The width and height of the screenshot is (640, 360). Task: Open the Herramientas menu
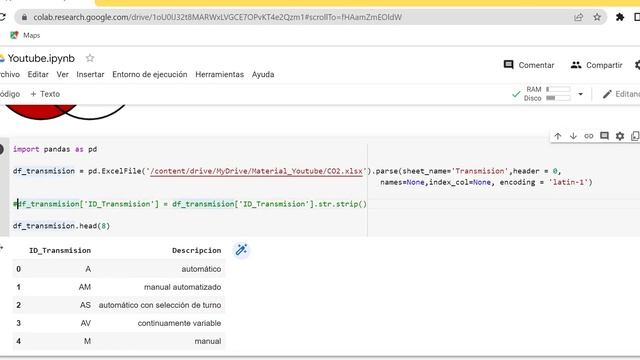click(x=220, y=74)
